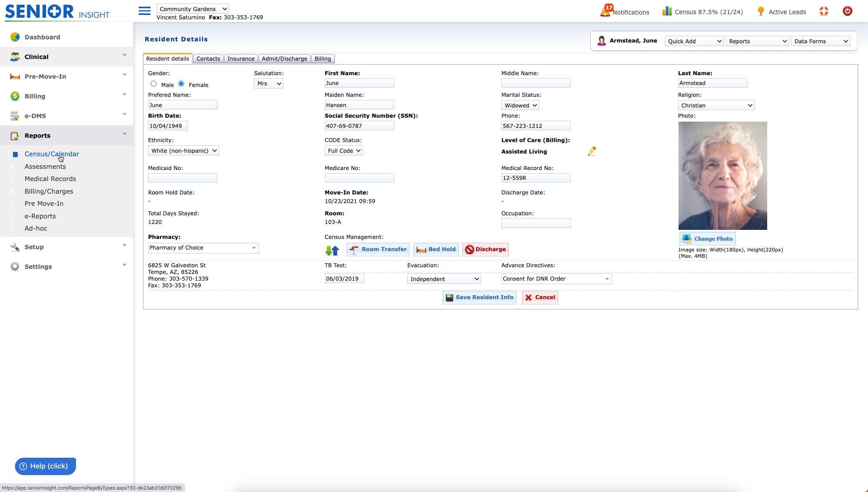Open the Contacts tab
868x492 pixels.
tap(208, 58)
